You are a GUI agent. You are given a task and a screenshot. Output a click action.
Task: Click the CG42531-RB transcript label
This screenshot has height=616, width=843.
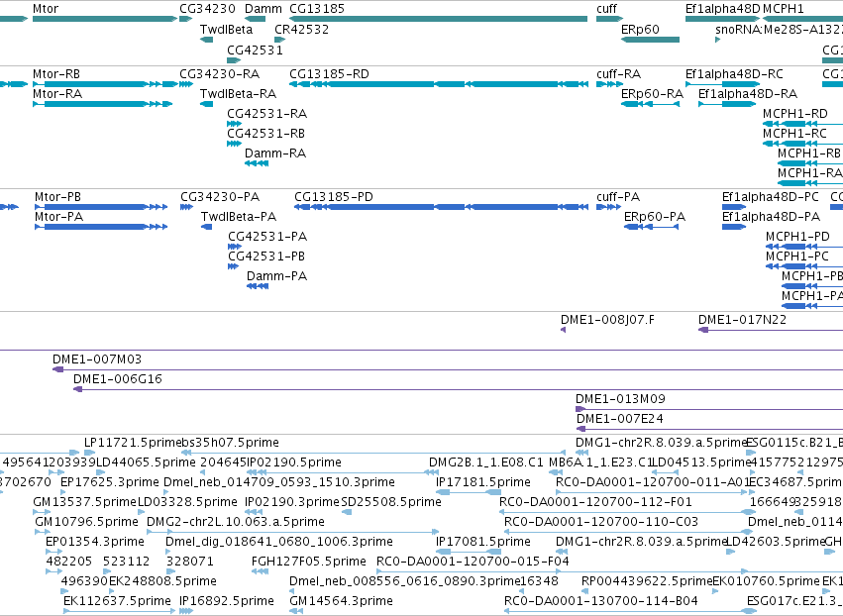click(265, 134)
